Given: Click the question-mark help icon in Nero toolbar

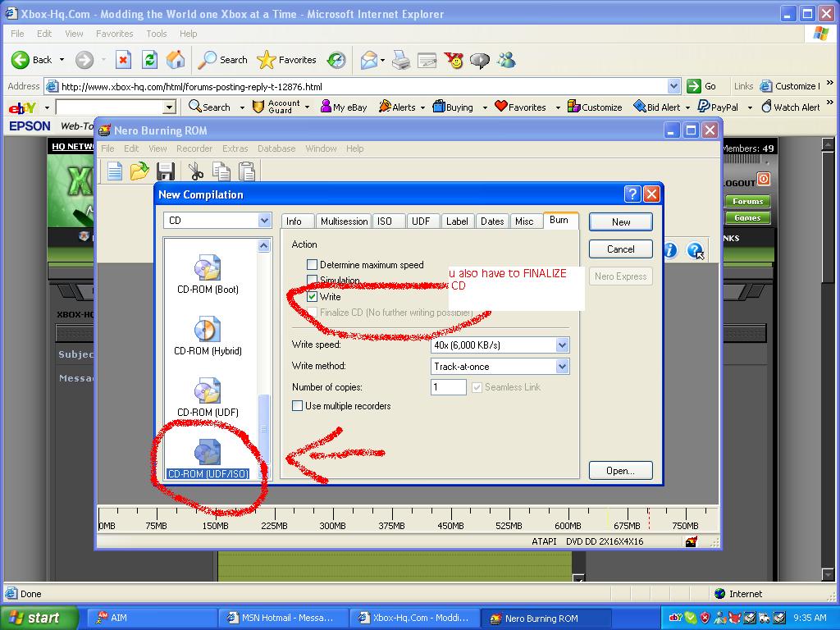Looking at the screenshot, I should pyautogui.click(x=696, y=250).
